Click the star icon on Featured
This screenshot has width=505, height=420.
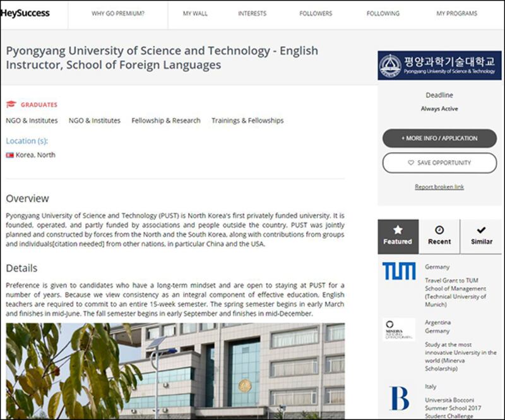point(398,230)
